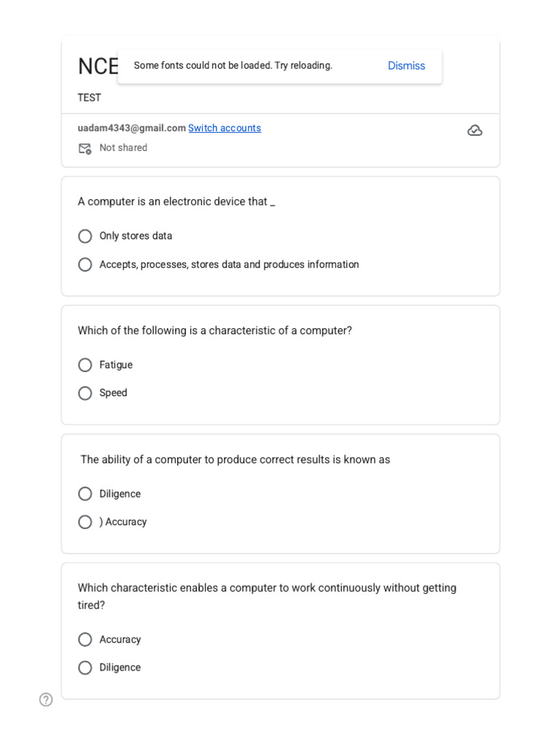
Task: Click the cloud saved draft icon
Action: [x=474, y=130]
